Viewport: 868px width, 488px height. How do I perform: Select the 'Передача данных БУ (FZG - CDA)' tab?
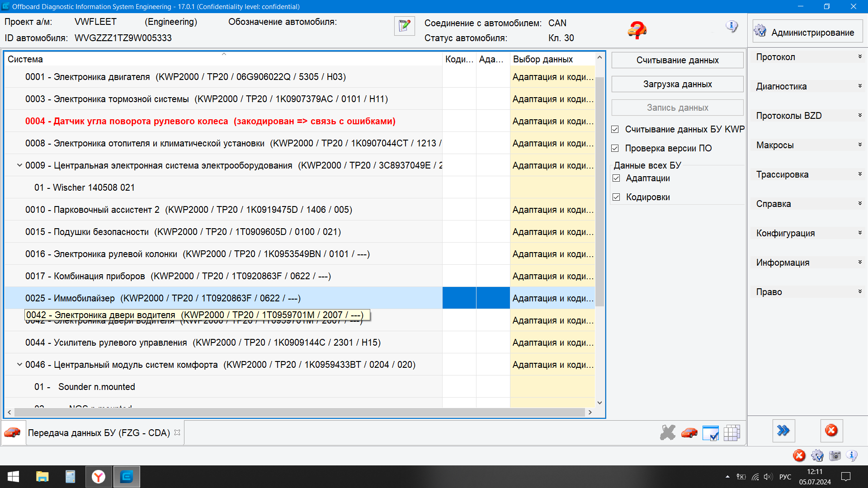coord(99,433)
